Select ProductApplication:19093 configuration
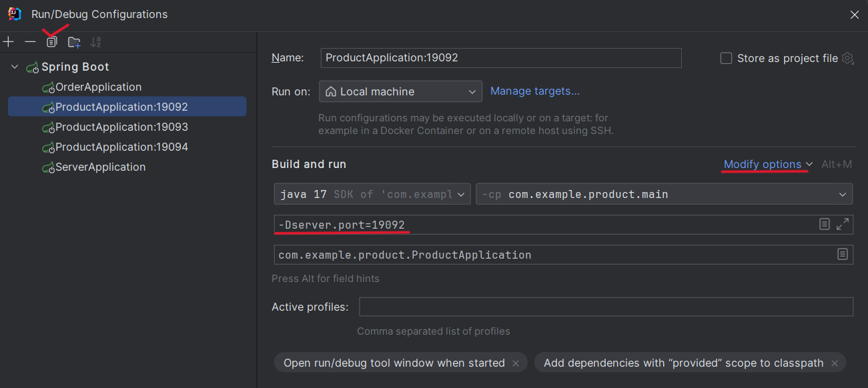868x388 pixels. 122,127
